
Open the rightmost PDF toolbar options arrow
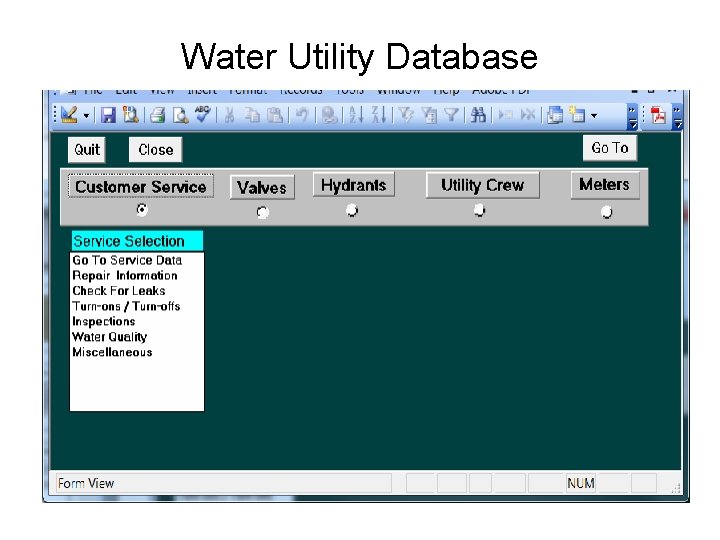pyautogui.click(x=677, y=117)
